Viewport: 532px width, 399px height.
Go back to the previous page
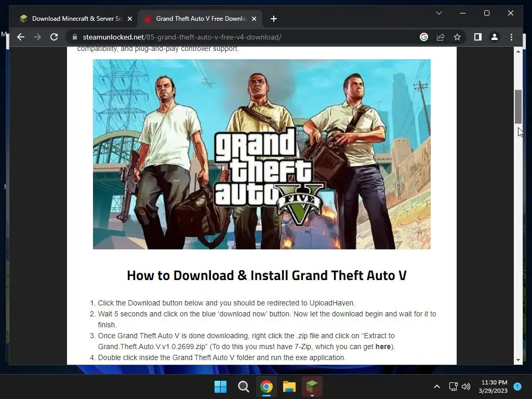click(21, 37)
